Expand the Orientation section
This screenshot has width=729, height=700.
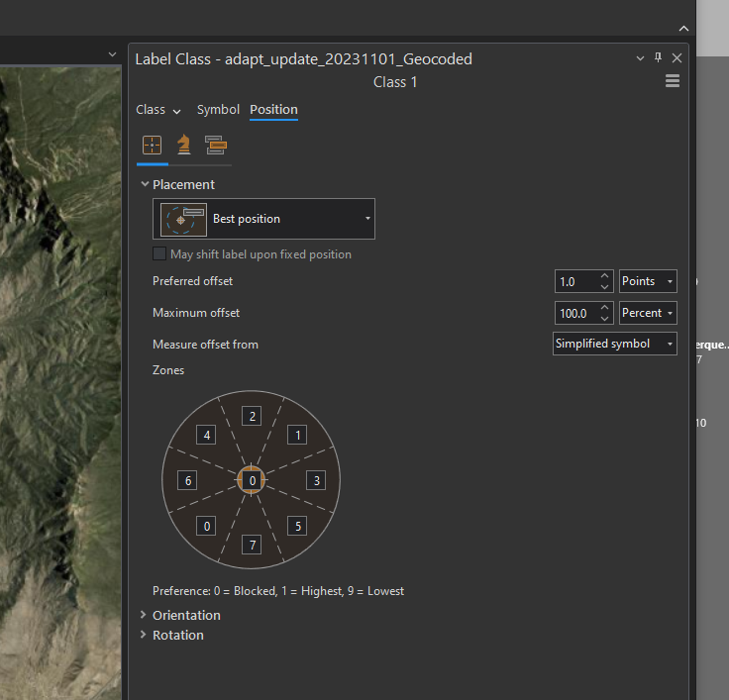(186, 615)
